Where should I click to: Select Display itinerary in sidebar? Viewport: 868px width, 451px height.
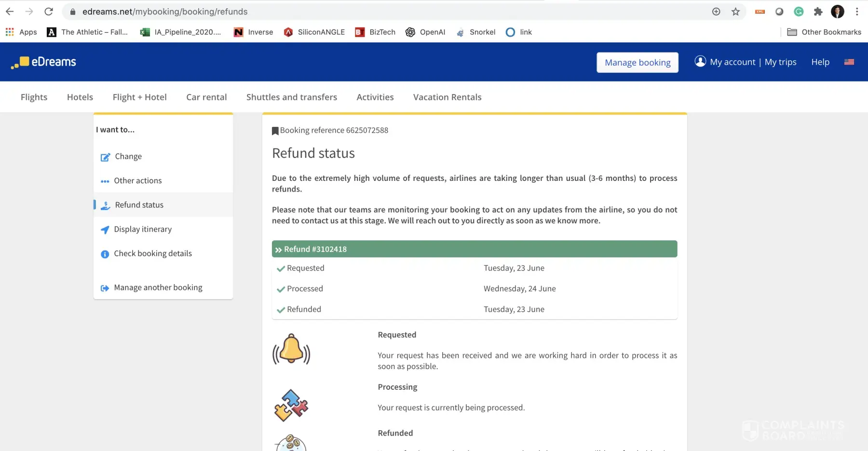click(x=143, y=229)
